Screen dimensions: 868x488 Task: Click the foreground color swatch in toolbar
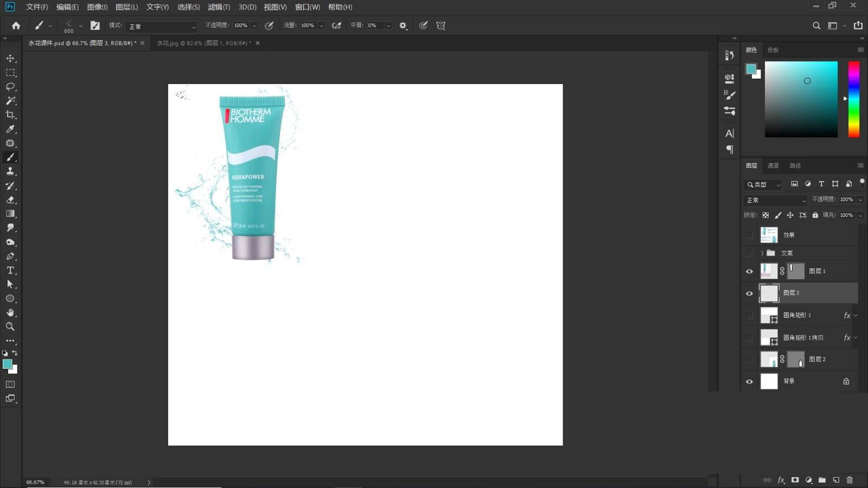(7, 364)
